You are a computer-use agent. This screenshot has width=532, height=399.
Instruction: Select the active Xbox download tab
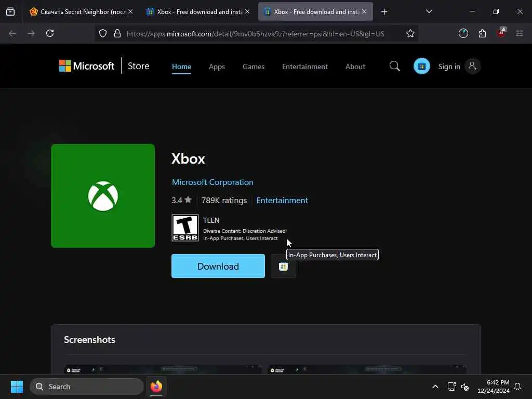(315, 12)
